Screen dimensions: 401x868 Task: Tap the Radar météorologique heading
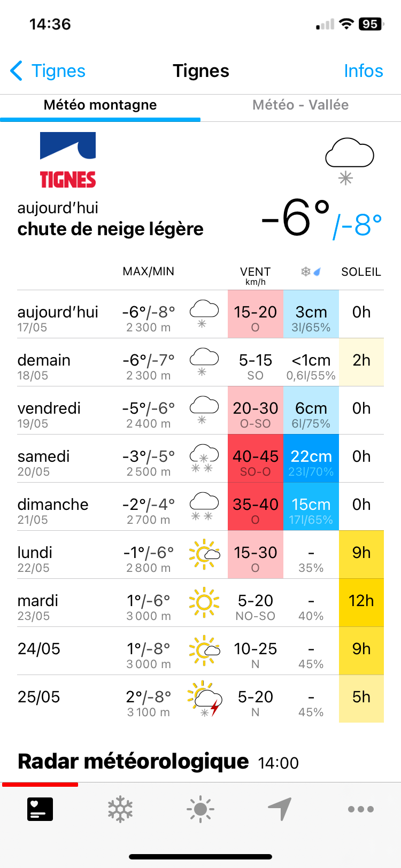point(133,761)
